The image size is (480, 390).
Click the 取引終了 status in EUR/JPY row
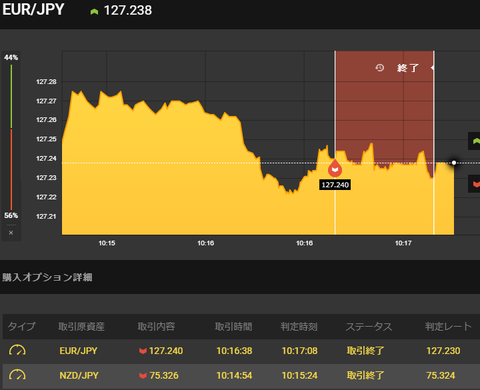pyautogui.click(x=366, y=351)
